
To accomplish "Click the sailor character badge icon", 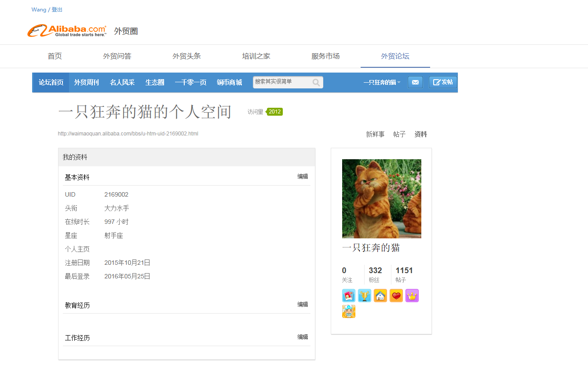I will click(348, 311).
